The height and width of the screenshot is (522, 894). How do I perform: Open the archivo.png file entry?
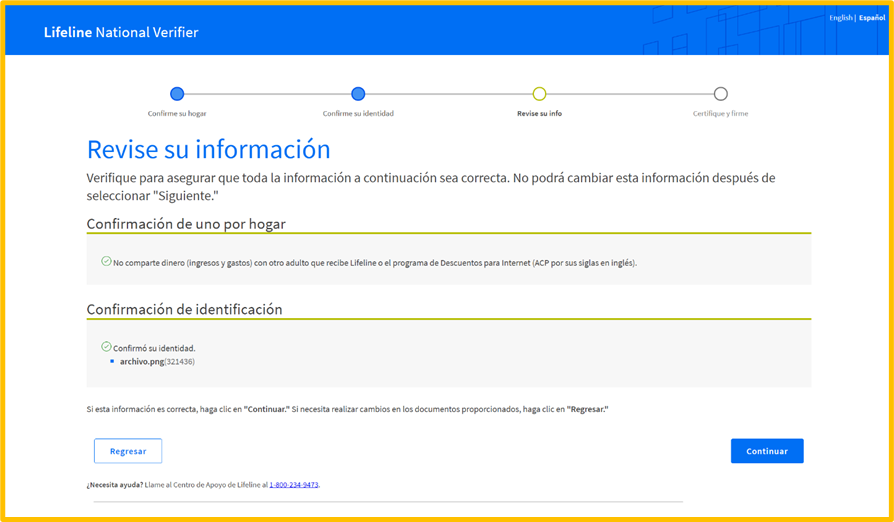(x=157, y=362)
